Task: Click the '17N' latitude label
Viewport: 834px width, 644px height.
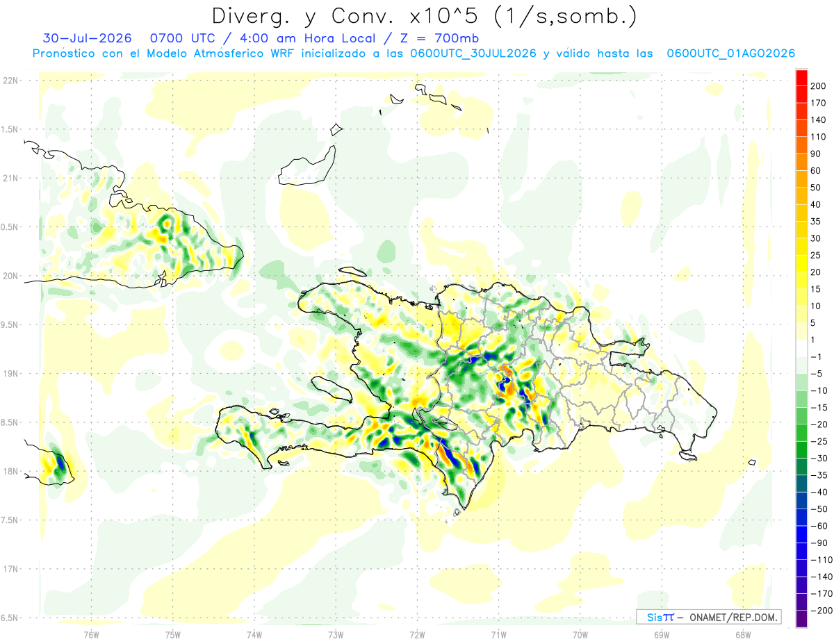Action: 10,570
